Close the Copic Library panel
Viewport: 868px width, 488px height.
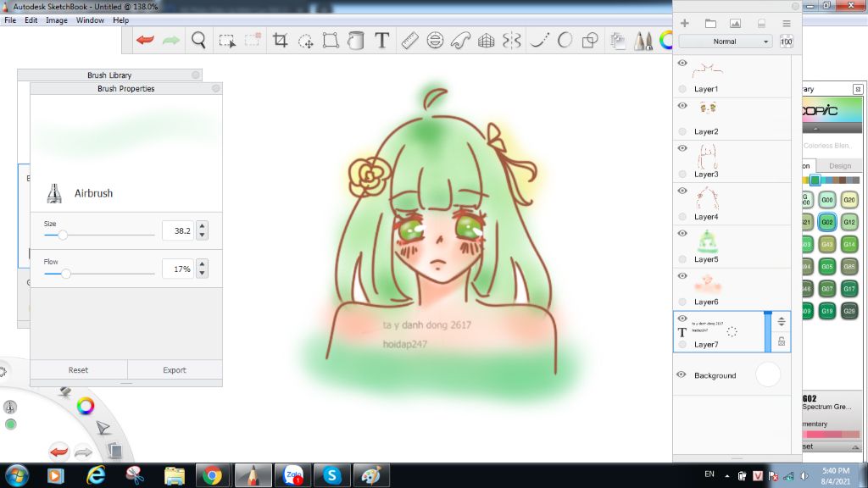click(858, 89)
